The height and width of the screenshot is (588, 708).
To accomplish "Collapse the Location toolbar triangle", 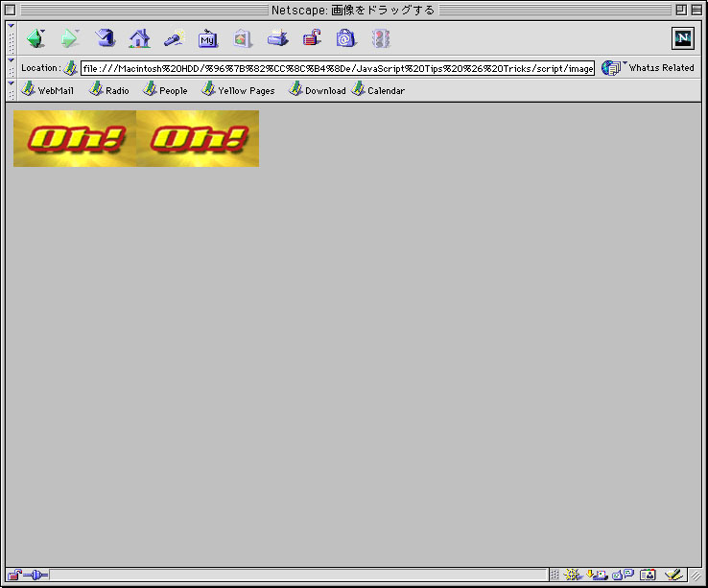I will (x=12, y=59).
